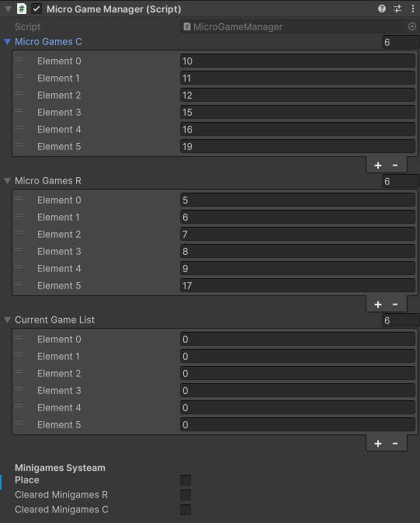Collapse the Micro Game Manager component foldout

coord(8,9)
